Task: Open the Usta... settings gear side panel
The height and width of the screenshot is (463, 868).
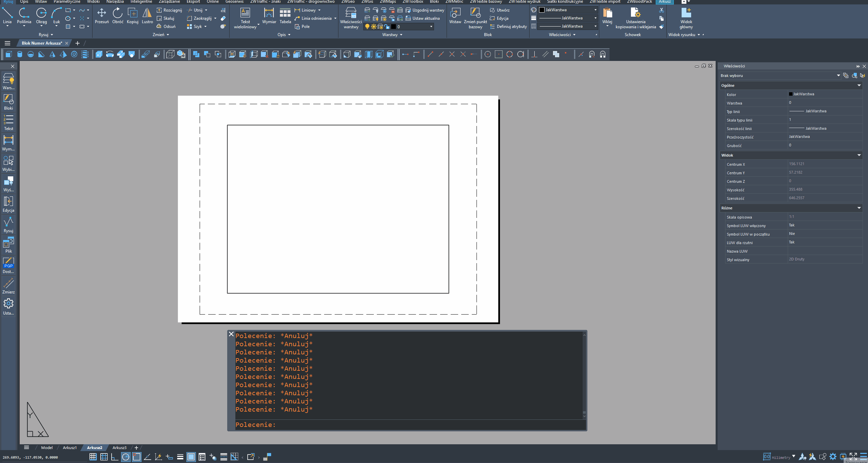Action: [8, 307]
